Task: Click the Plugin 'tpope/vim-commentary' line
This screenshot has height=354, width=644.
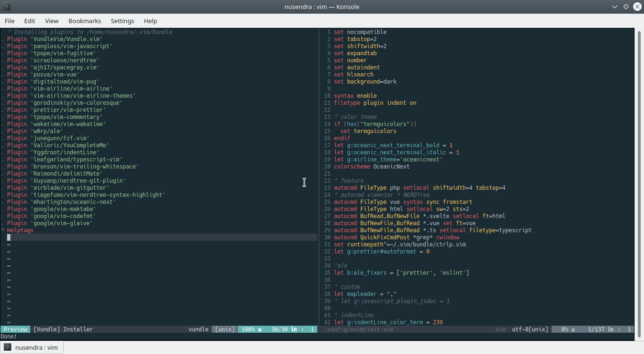Action: point(55,117)
